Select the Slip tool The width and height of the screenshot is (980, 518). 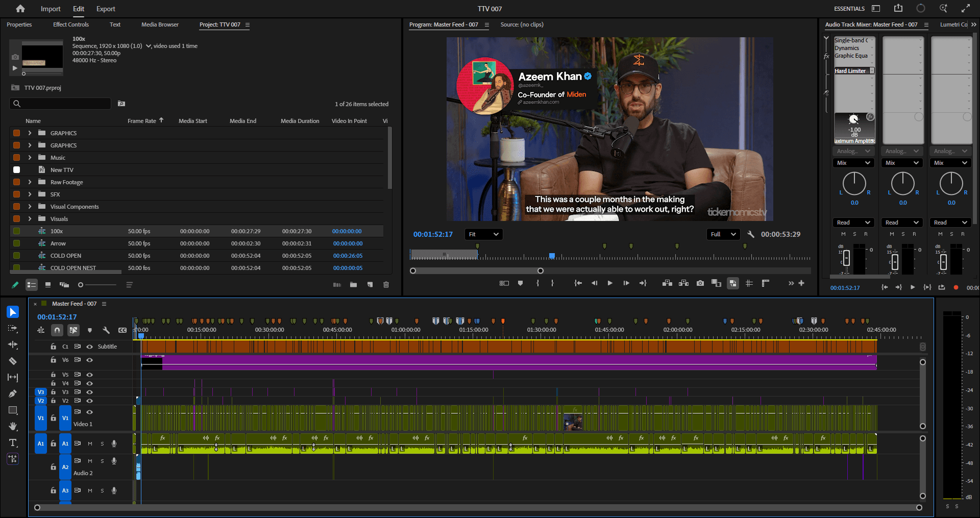13,377
